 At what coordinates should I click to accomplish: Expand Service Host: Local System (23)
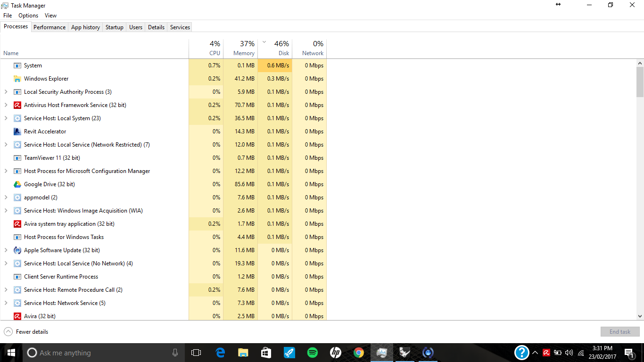pyautogui.click(x=6, y=118)
